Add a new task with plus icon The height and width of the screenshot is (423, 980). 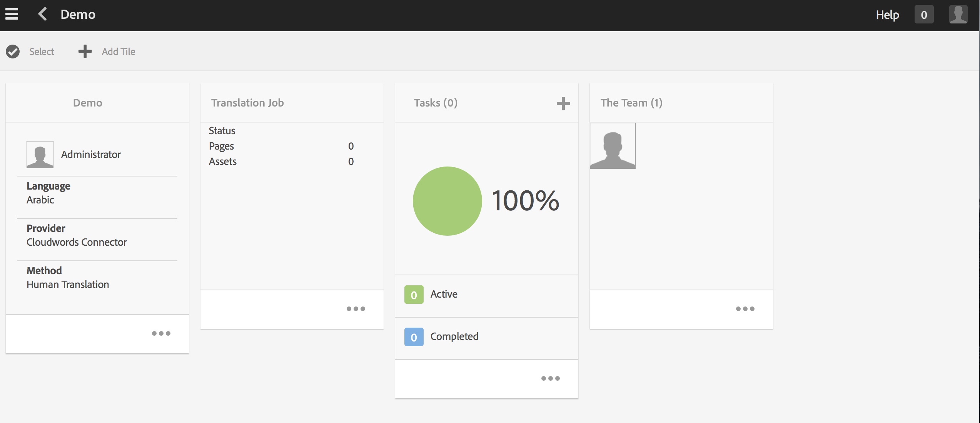[563, 103]
